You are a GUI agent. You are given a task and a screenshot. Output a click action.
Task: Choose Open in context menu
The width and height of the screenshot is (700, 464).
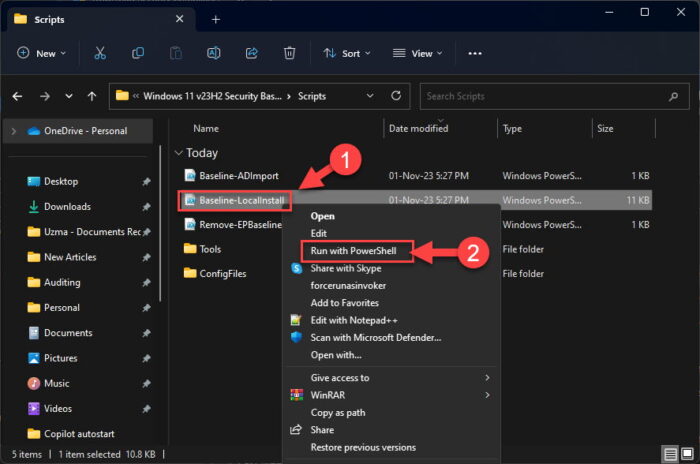point(322,216)
